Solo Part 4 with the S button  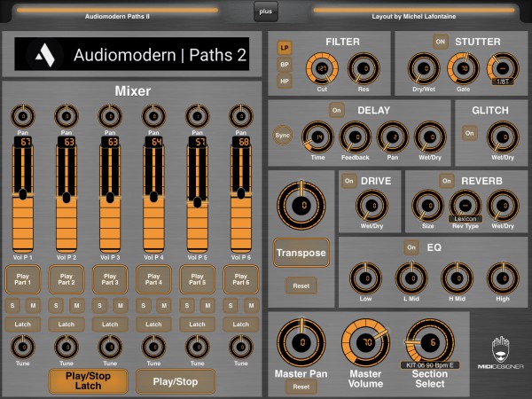pos(143,306)
